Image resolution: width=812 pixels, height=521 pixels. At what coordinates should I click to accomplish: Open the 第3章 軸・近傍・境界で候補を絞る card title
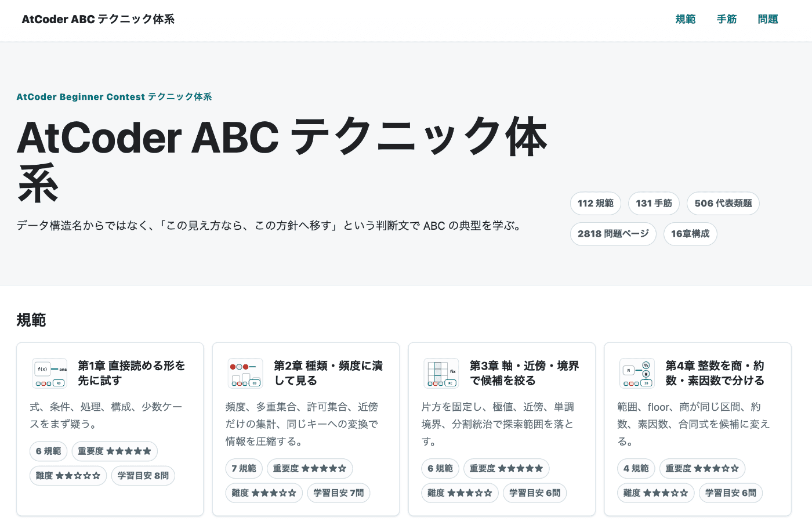pos(524,373)
